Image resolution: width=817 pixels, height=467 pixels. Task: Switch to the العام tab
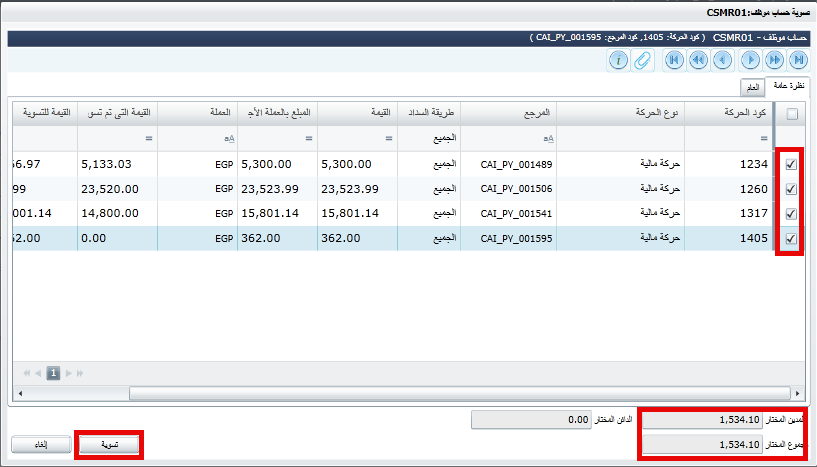[x=752, y=88]
